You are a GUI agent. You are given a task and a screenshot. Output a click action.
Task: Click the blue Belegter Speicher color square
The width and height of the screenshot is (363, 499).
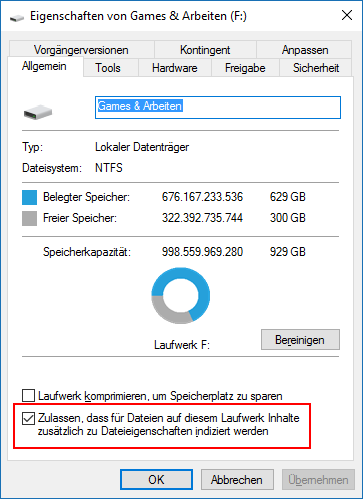click(29, 197)
